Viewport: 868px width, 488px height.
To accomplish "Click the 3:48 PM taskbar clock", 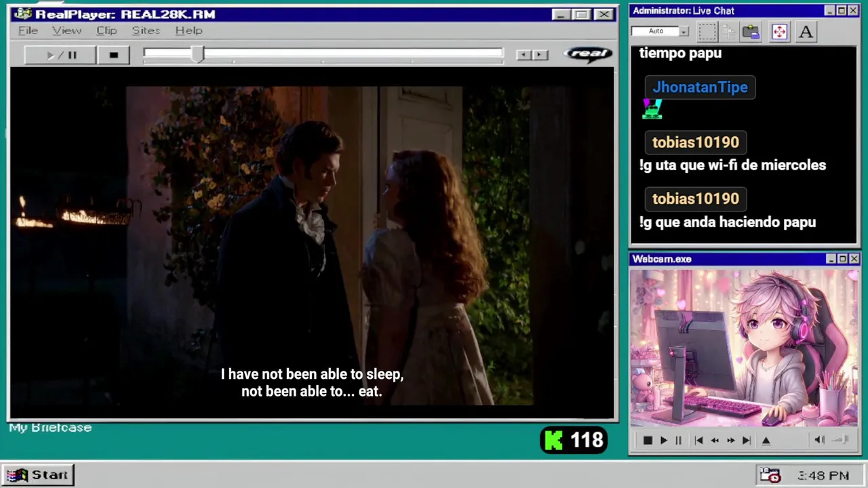I will pos(823,476).
